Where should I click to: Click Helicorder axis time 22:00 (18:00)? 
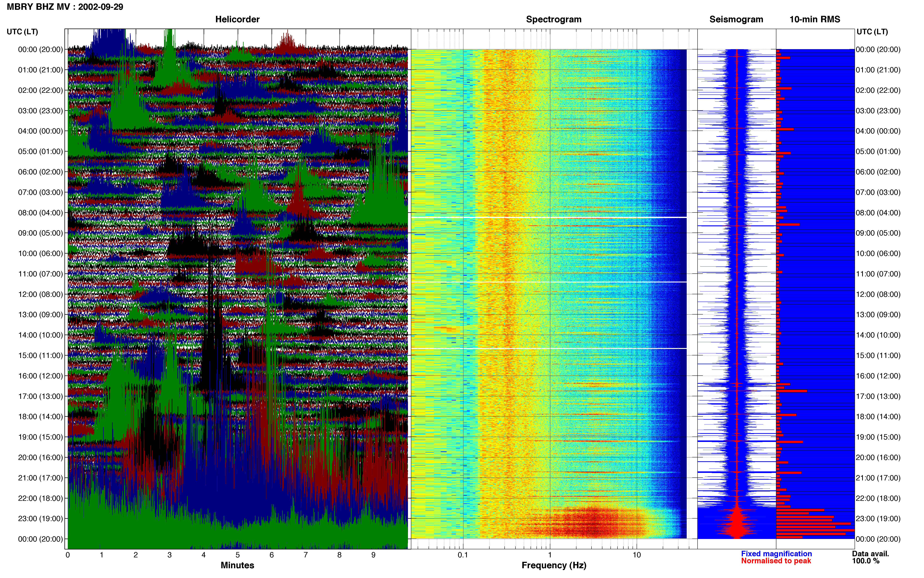point(41,498)
